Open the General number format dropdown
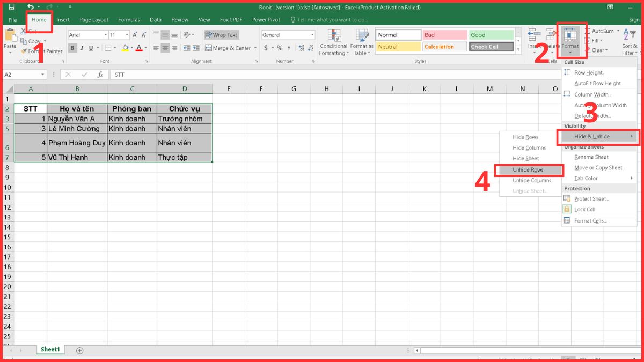The width and height of the screenshot is (644, 362). point(312,35)
